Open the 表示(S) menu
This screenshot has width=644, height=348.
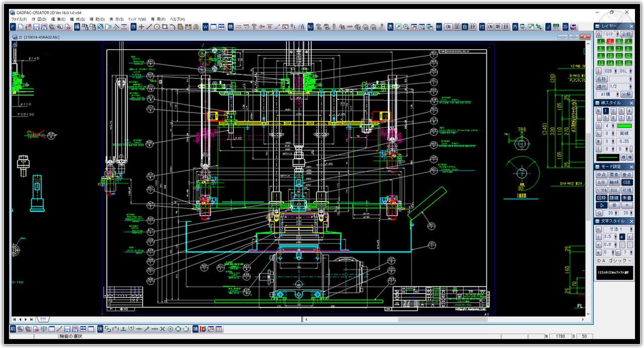tap(117, 19)
